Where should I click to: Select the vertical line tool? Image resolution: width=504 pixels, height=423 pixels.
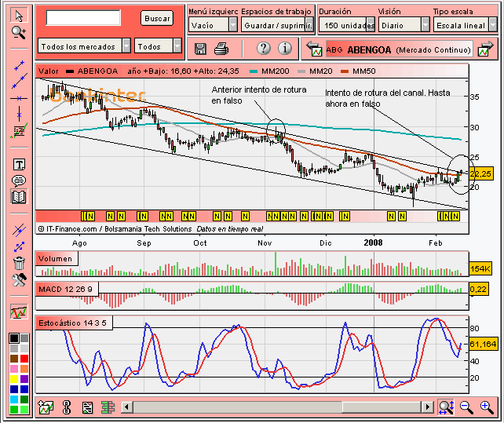(x=19, y=114)
